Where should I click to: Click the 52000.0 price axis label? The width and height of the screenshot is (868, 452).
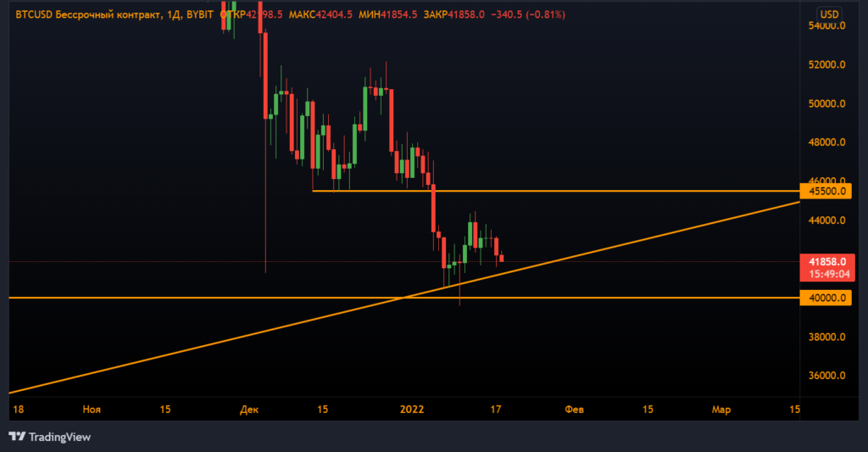(826, 64)
